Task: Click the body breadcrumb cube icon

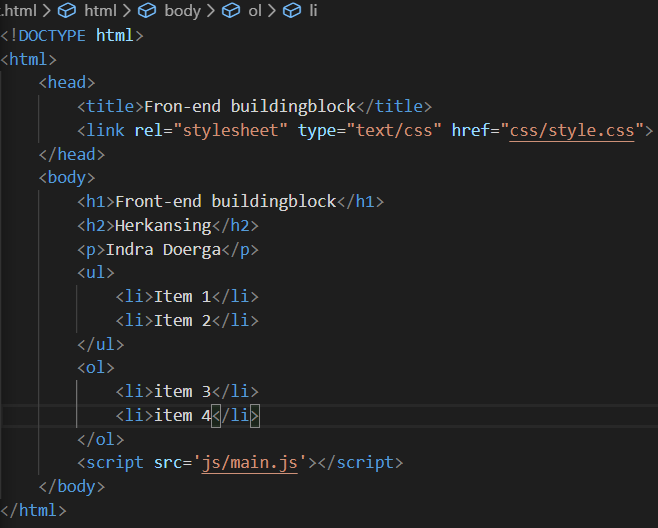Action: click(147, 10)
